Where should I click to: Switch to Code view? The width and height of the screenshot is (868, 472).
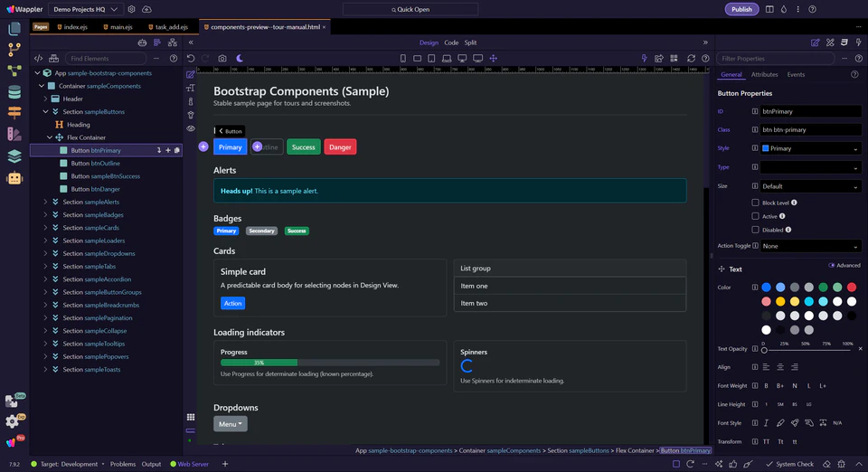click(x=451, y=42)
